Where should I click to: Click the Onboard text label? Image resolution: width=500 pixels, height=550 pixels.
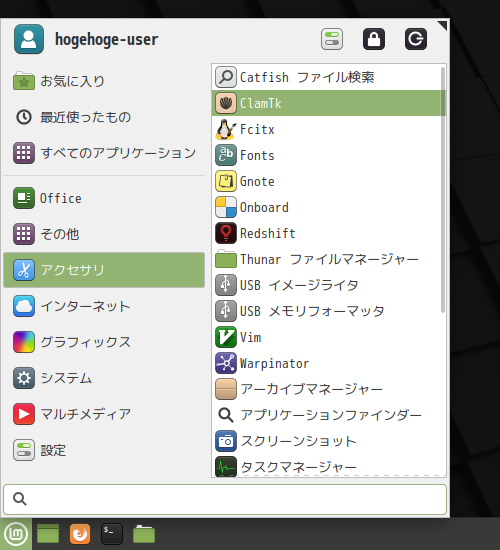264,207
